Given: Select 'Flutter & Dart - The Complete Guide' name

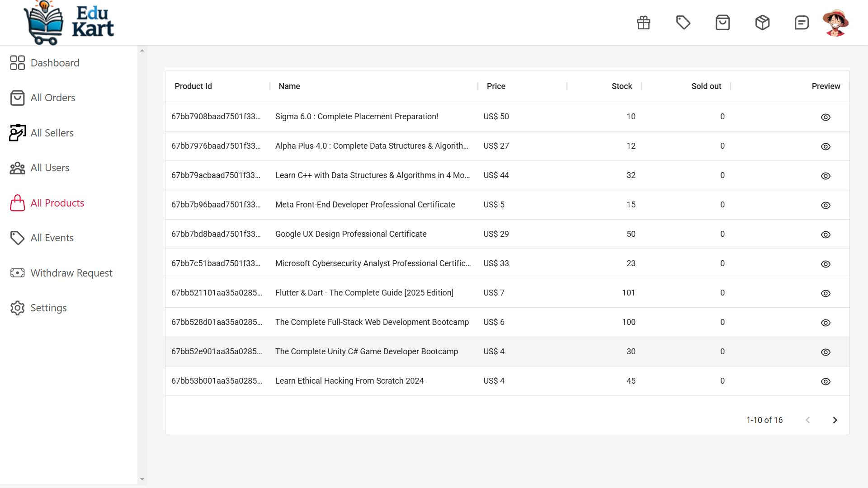Looking at the screenshot, I should 364,293.
